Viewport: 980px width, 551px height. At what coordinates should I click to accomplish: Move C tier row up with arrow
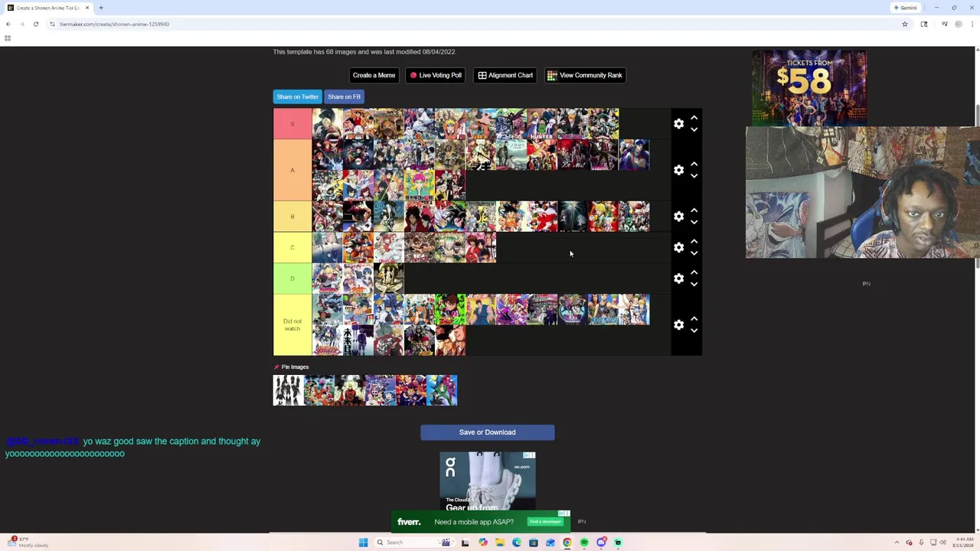coord(694,241)
